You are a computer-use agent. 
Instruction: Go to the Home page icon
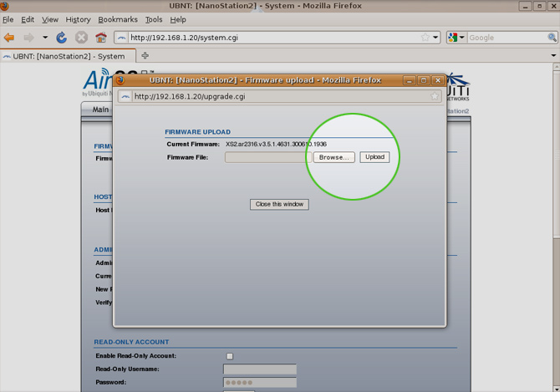(x=101, y=37)
